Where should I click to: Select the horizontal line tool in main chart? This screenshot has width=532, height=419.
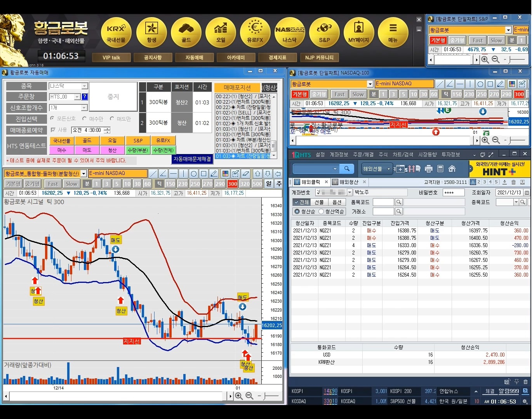[174, 173]
